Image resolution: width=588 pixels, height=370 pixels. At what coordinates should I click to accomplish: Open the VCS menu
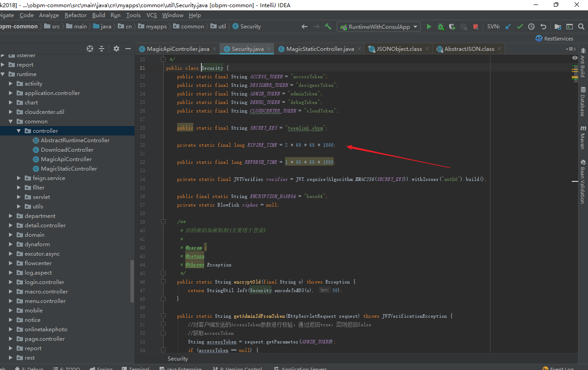152,15
